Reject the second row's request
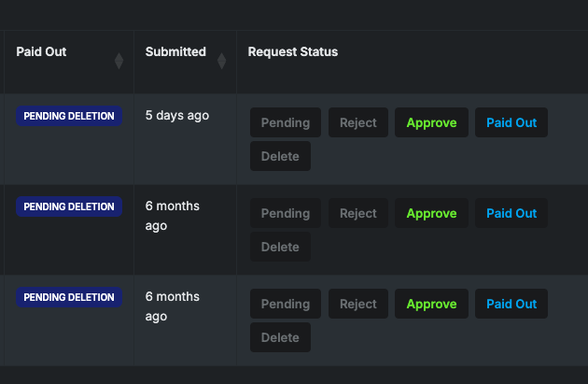Viewport: 588px width, 384px height. point(358,213)
